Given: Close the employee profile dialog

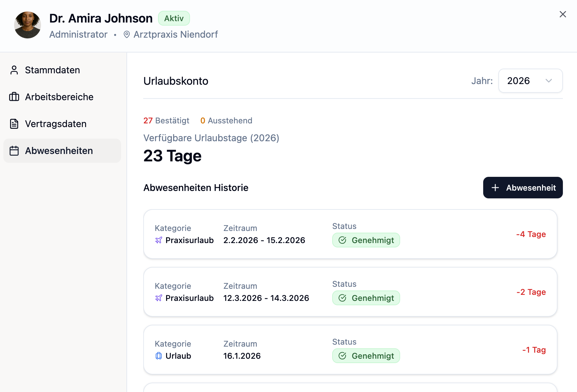Looking at the screenshot, I should coord(563,14).
